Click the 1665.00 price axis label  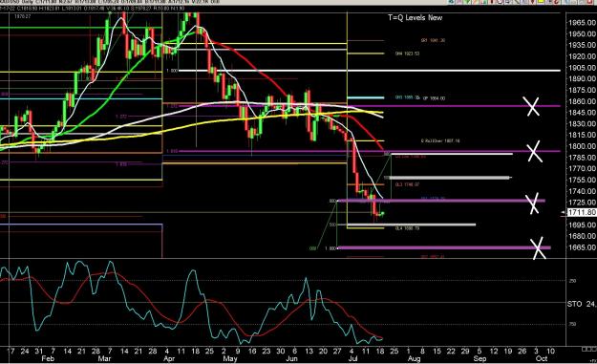click(581, 247)
